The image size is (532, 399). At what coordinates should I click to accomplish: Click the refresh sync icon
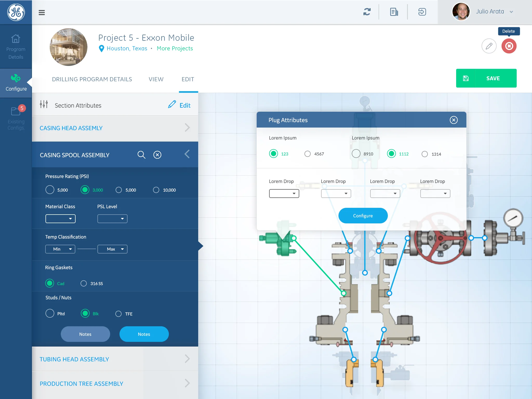(367, 12)
